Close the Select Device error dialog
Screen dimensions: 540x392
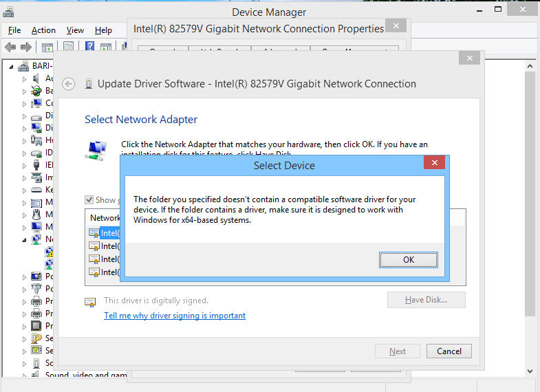435,162
